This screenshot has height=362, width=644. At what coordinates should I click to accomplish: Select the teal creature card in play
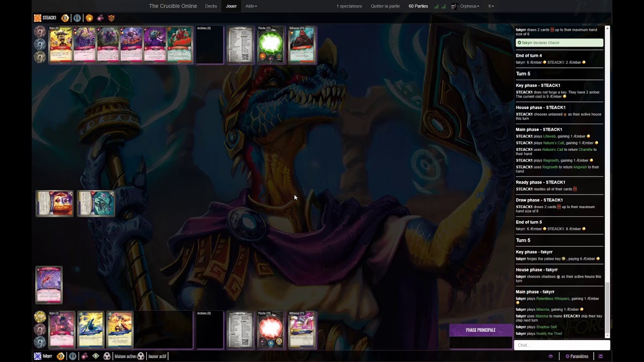pyautogui.click(x=96, y=203)
